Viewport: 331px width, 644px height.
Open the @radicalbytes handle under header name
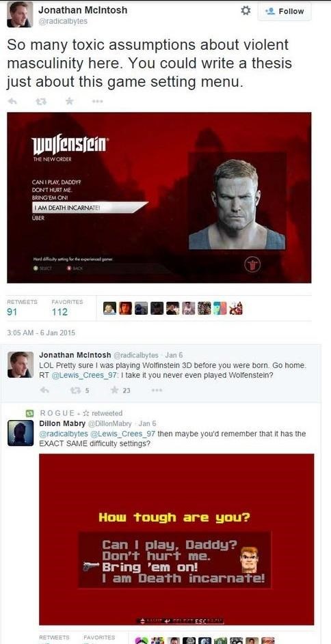[x=62, y=21]
